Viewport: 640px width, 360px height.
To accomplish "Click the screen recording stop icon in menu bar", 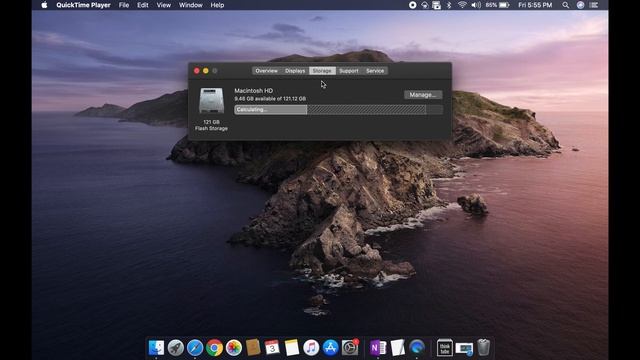I will (x=413, y=5).
